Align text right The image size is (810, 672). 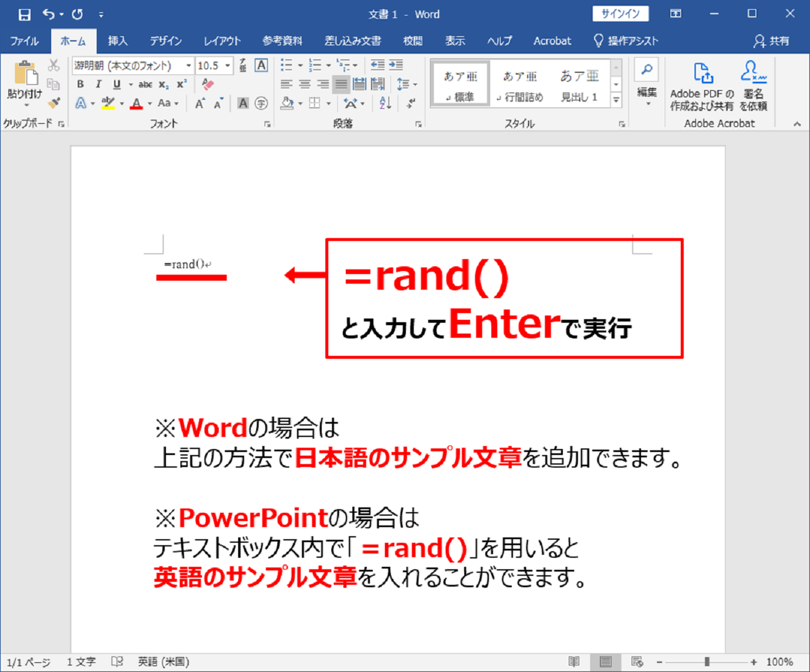click(323, 84)
